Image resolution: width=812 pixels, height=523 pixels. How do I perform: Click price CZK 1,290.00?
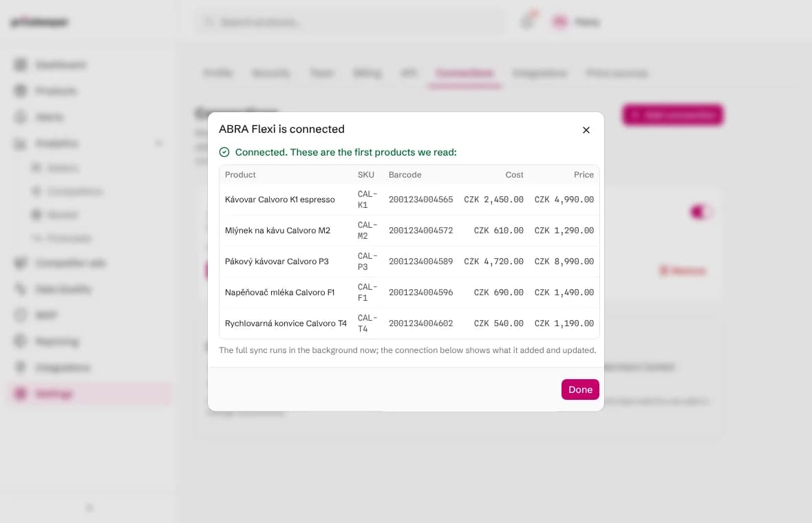(x=564, y=231)
